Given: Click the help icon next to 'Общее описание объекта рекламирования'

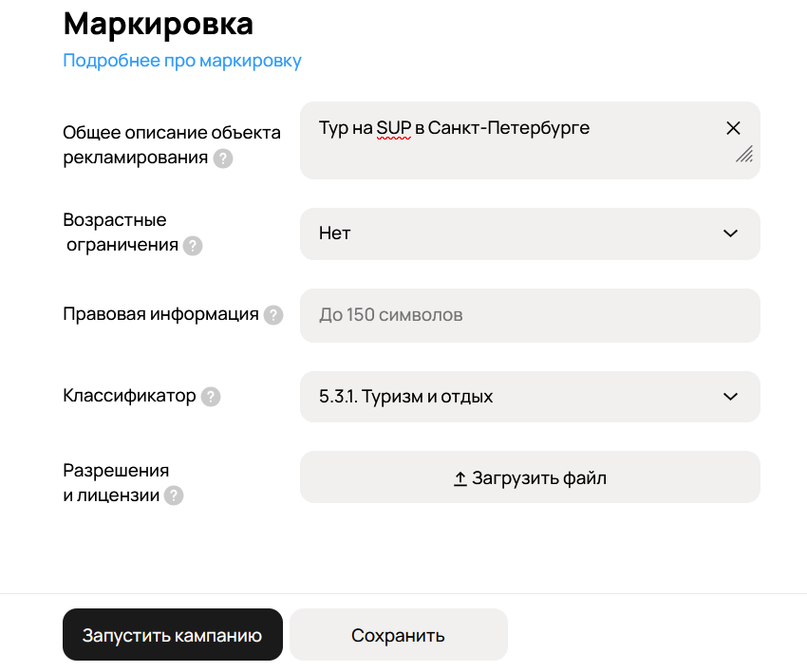Looking at the screenshot, I should point(223,159).
